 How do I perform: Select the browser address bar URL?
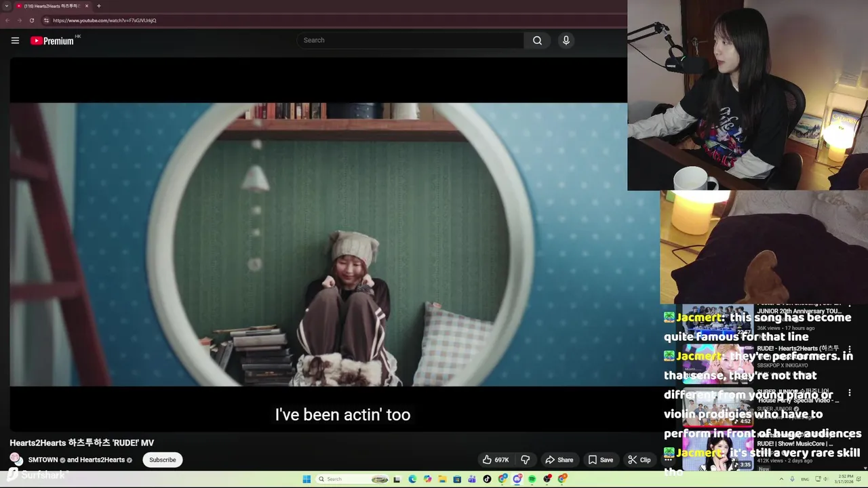pos(104,20)
